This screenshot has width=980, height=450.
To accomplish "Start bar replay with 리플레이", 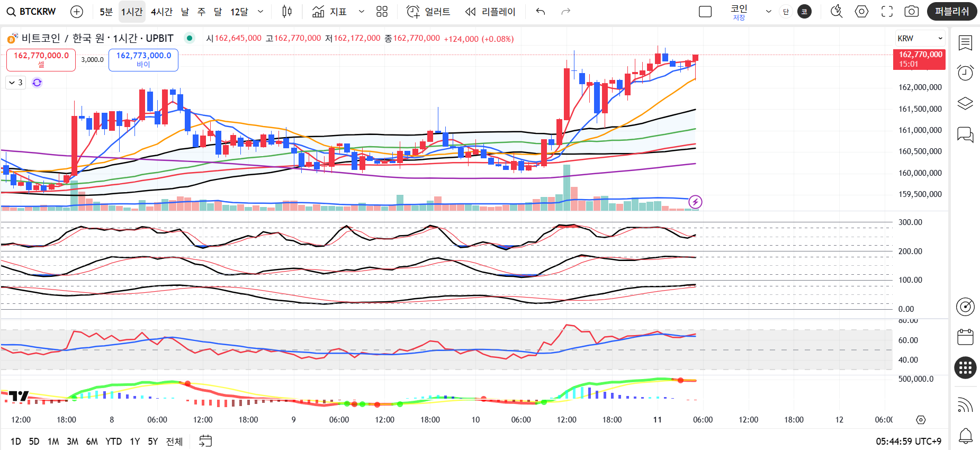I will [x=490, y=12].
